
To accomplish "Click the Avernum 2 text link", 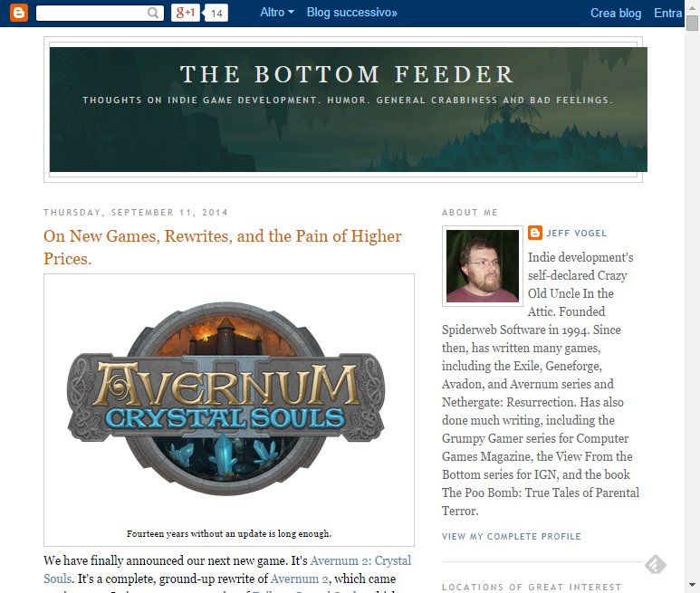I will coord(301,579).
